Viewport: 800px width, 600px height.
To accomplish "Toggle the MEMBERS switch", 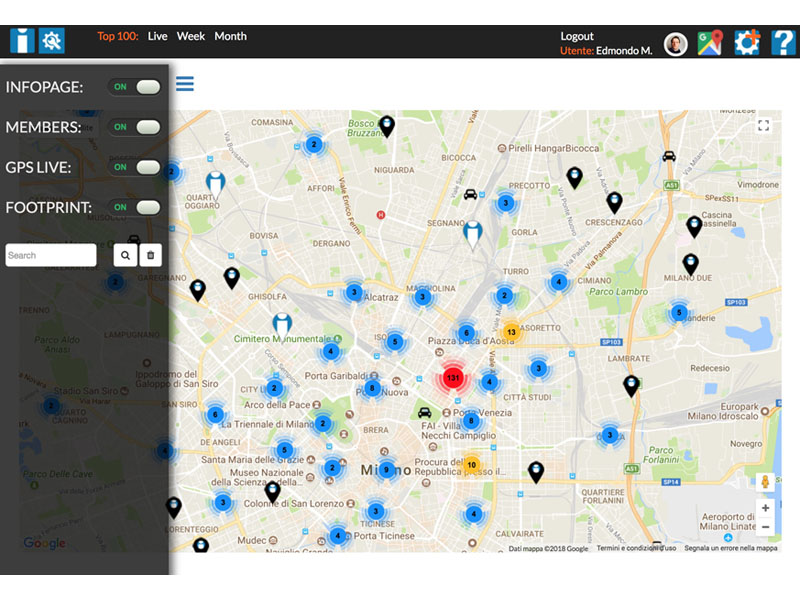I will (135, 127).
